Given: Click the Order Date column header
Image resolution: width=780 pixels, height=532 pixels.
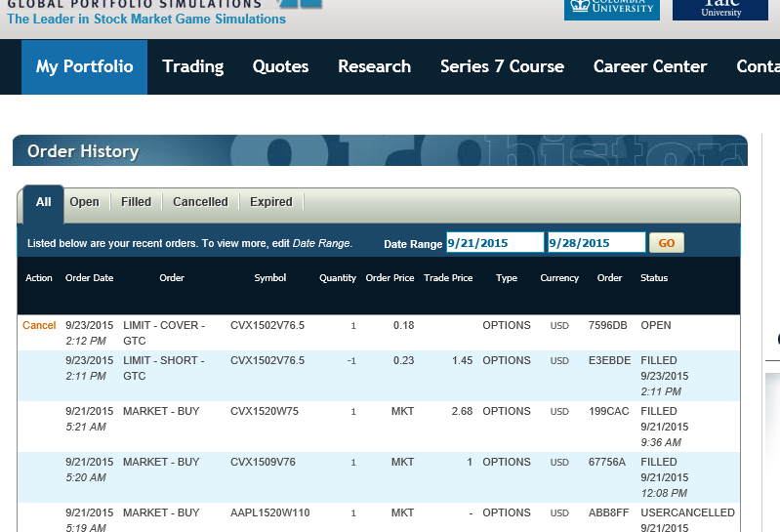Looking at the screenshot, I should tap(89, 278).
